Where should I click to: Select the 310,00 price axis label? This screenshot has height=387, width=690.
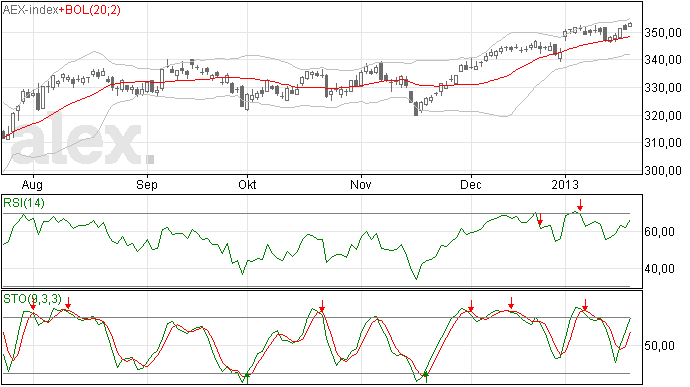tap(663, 143)
